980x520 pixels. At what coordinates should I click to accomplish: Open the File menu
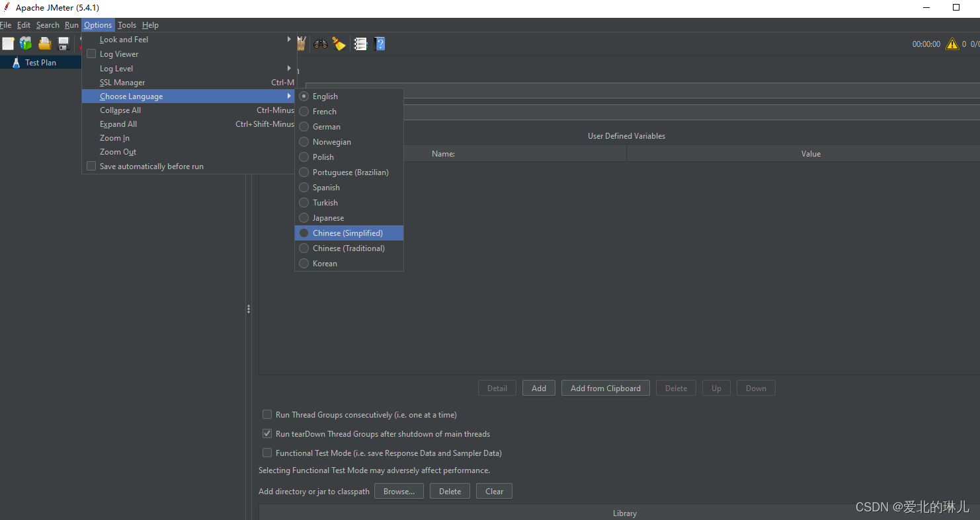[x=5, y=25]
